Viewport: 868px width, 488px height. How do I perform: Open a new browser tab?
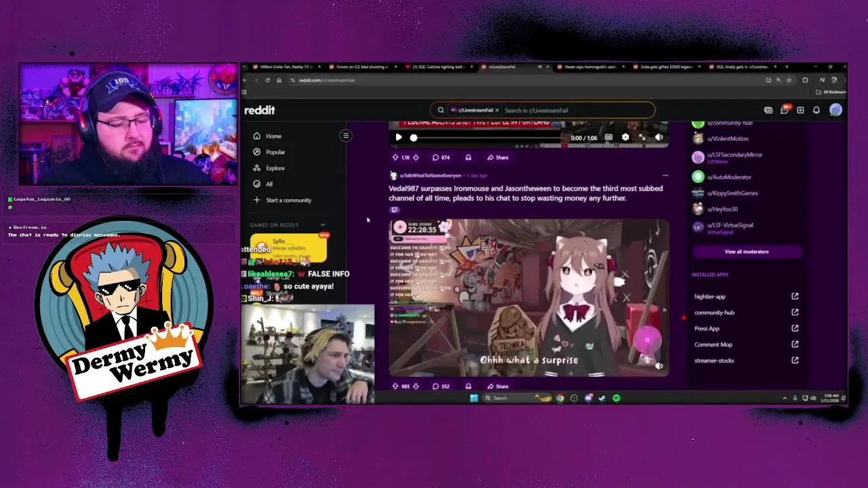point(787,67)
